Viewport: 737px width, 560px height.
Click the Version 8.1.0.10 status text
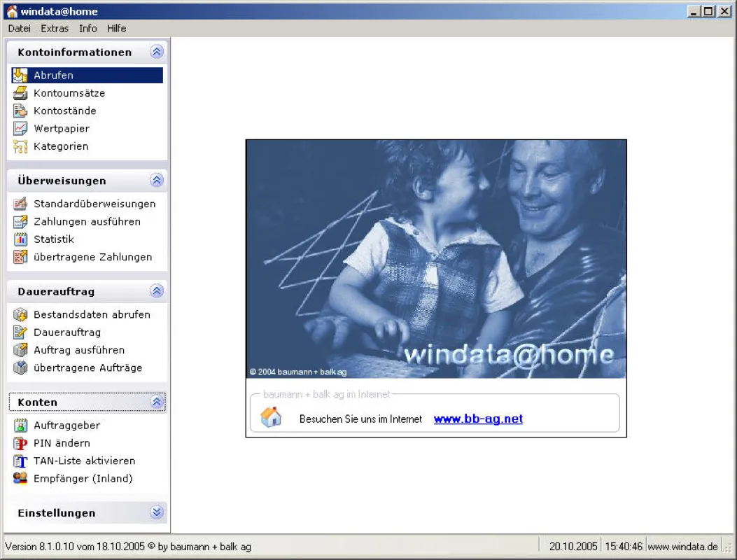click(x=128, y=547)
